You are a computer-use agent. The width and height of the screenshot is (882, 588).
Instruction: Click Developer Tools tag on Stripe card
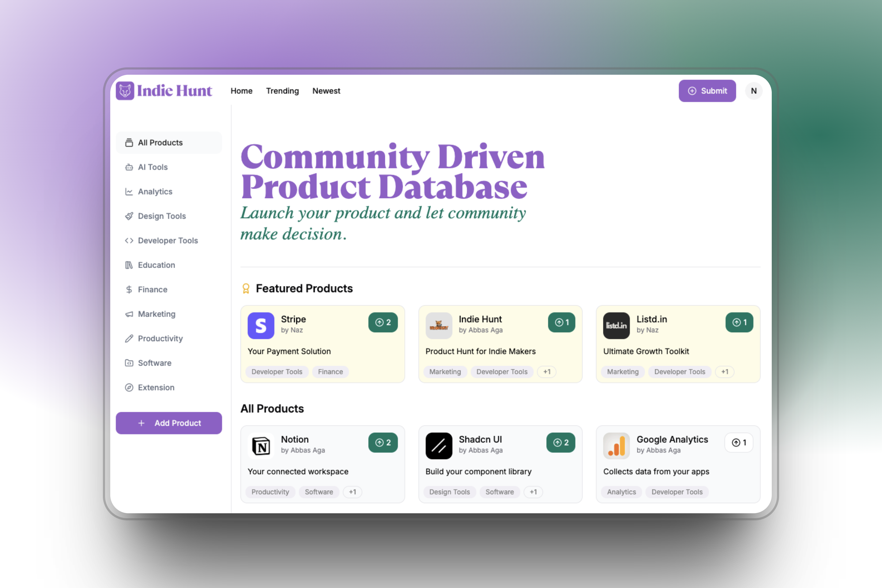click(277, 371)
